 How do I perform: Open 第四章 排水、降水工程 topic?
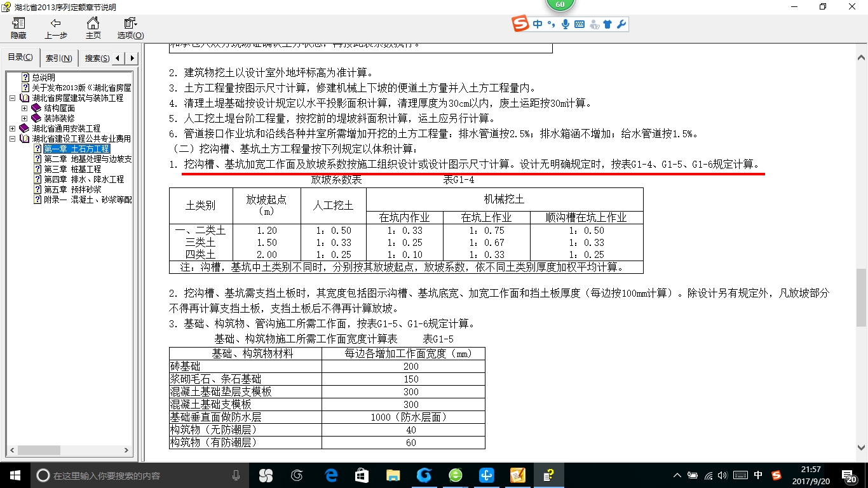84,179
